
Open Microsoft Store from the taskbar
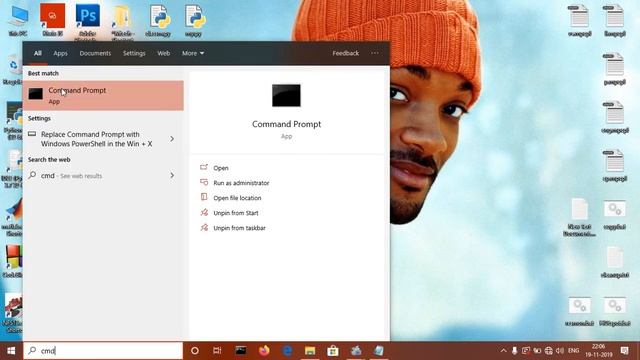[x=333, y=351]
